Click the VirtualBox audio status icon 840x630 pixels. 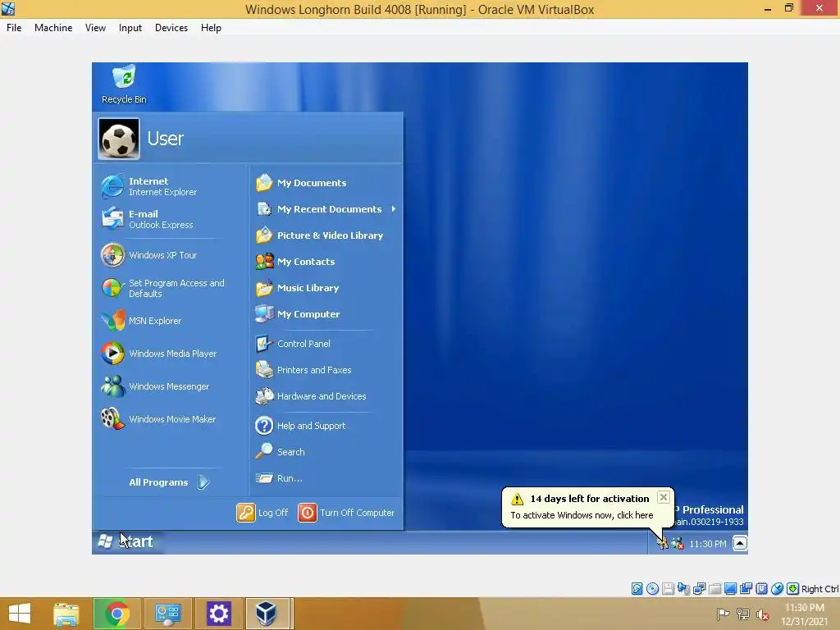click(x=683, y=589)
